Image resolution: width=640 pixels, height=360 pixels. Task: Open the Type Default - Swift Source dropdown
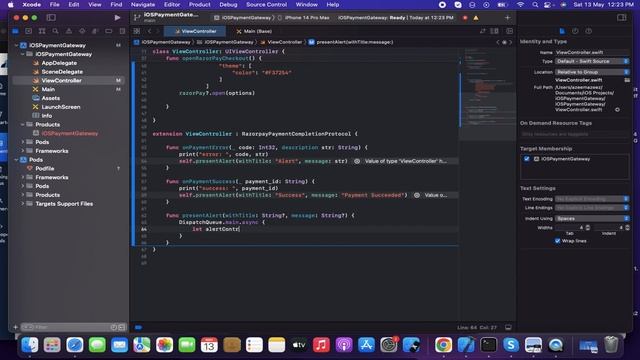592,61
